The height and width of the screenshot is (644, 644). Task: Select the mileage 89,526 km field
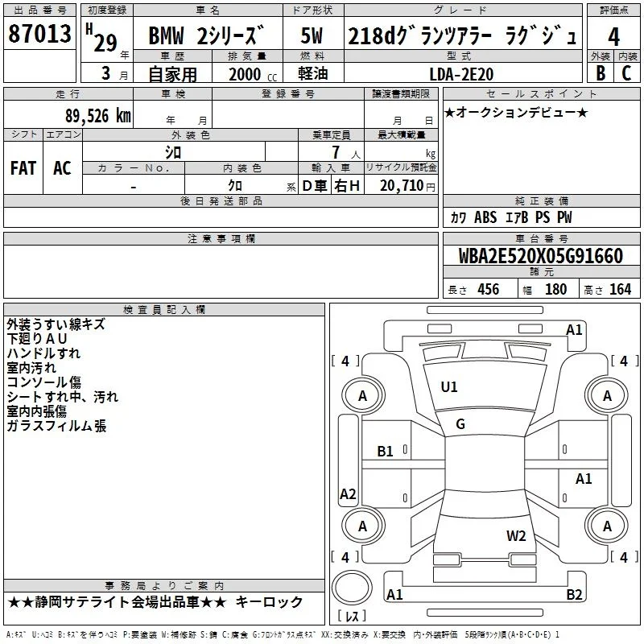pyautogui.click(x=68, y=115)
